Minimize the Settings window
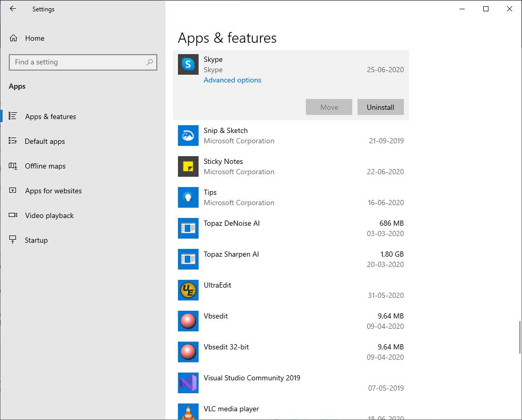The height and width of the screenshot is (420, 522). tap(462, 9)
